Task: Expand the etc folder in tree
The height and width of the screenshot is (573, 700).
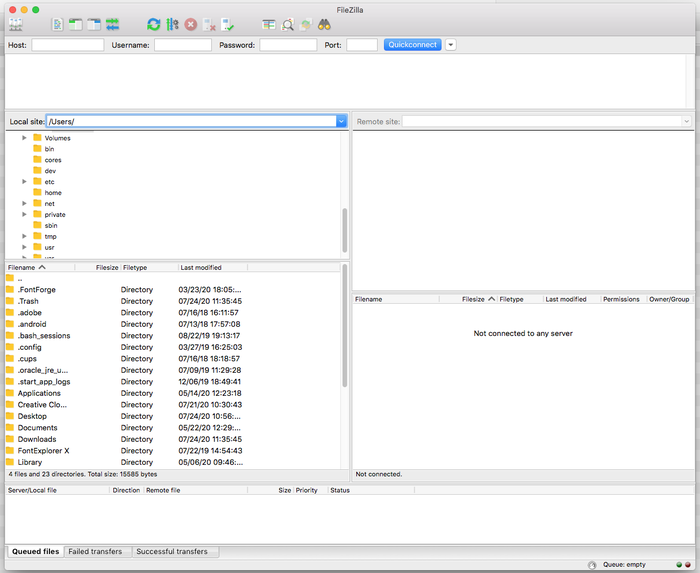Action: (25, 182)
